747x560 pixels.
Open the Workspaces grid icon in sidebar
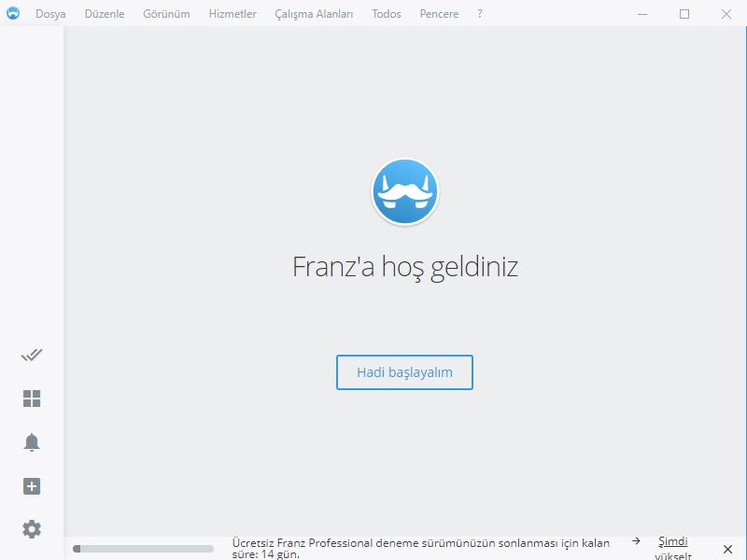(32, 399)
